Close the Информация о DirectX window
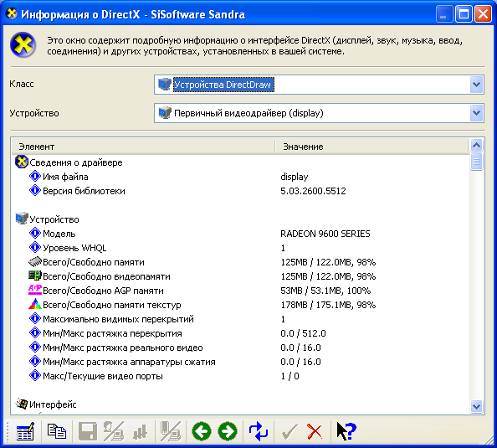 click(483, 14)
